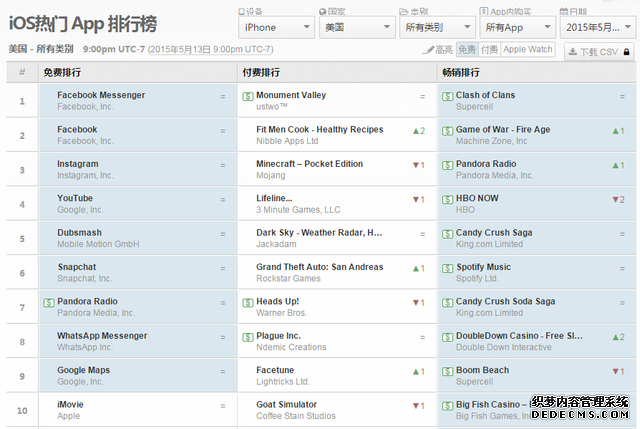Click in-app purchase icon beside Big Fish Casino

(x=447, y=406)
